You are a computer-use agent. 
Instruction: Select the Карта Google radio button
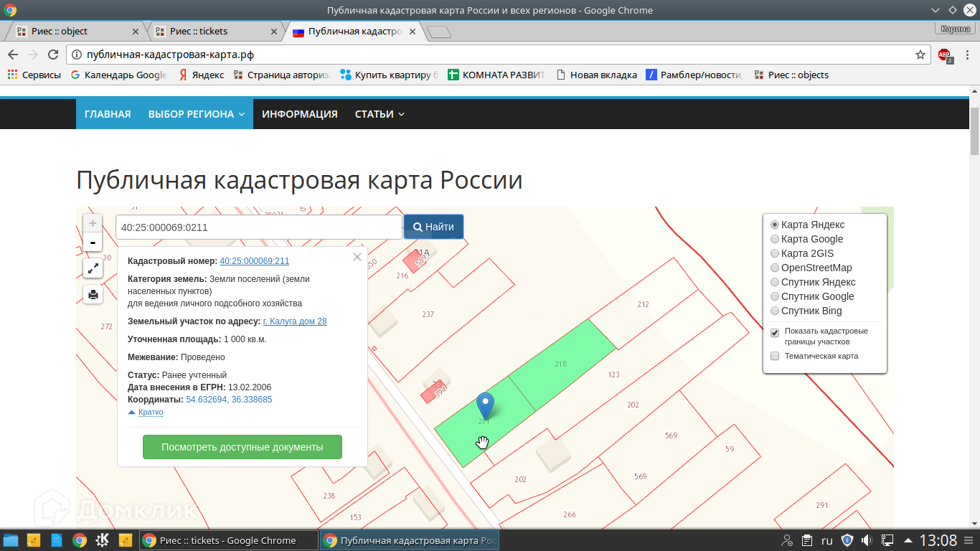[x=775, y=239]
